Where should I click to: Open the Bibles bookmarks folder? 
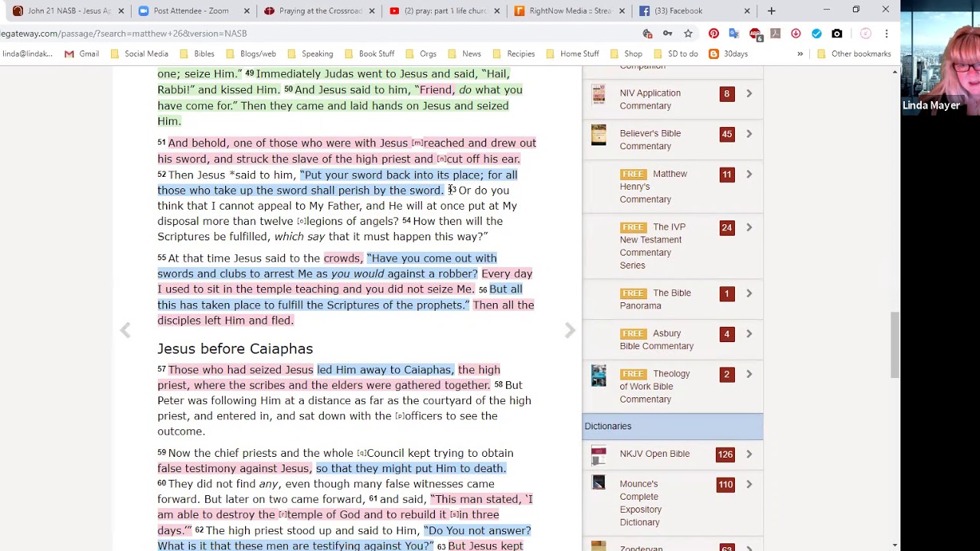pos(197,54)
